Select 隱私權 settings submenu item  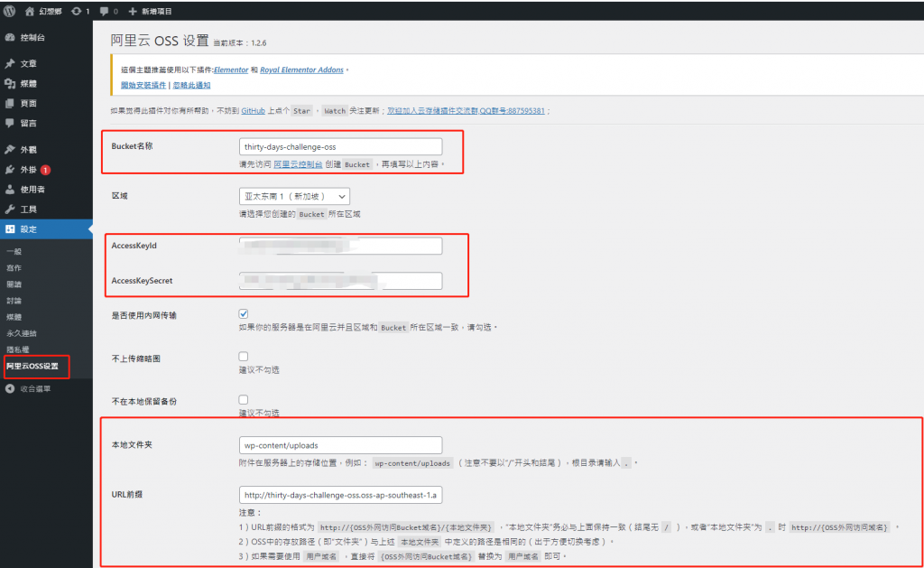(x=18, y=349)
